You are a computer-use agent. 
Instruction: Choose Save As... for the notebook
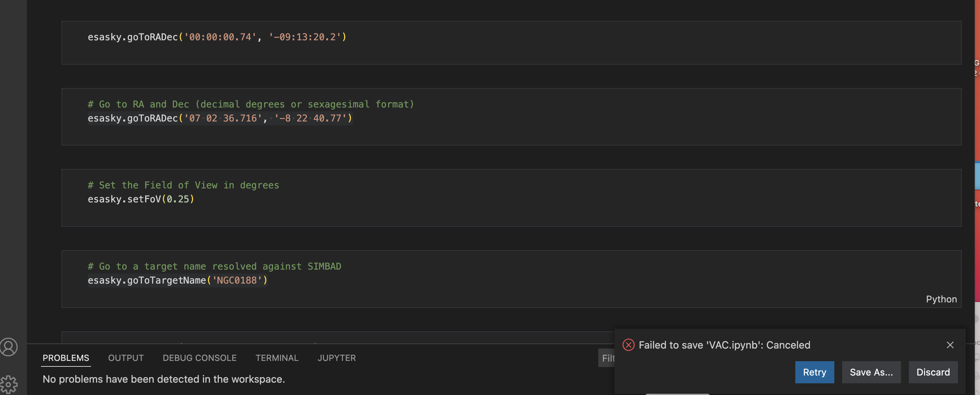tap(871, 372)
